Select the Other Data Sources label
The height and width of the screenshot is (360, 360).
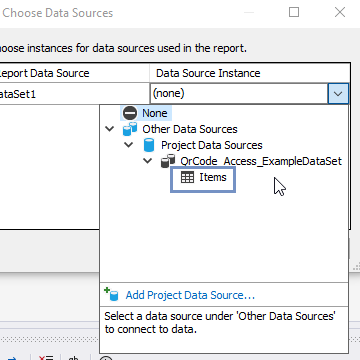(190, 129)
